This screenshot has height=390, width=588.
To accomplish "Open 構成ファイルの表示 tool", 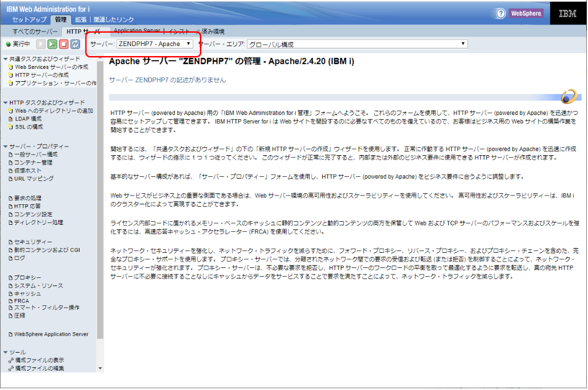I will (x=39, y=360).
